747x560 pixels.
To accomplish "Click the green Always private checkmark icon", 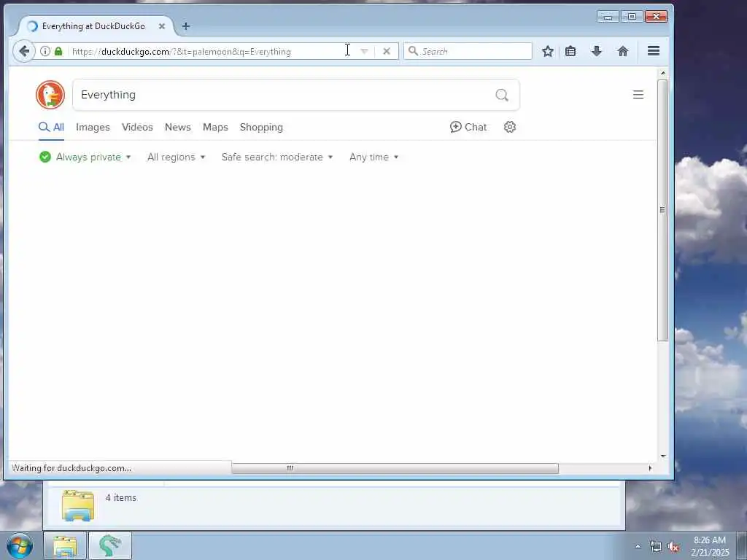I will pyautogui.click(x=45, y=157).
